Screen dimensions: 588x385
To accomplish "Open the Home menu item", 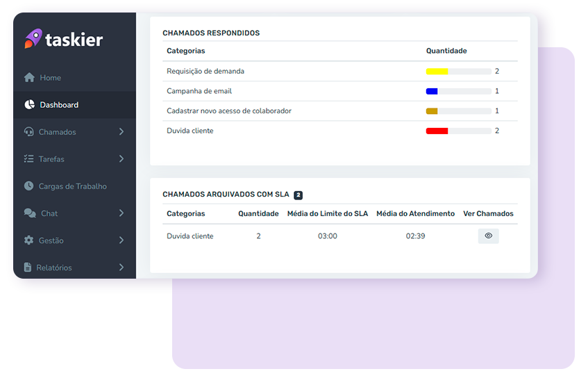I will (x=50, y=78).
